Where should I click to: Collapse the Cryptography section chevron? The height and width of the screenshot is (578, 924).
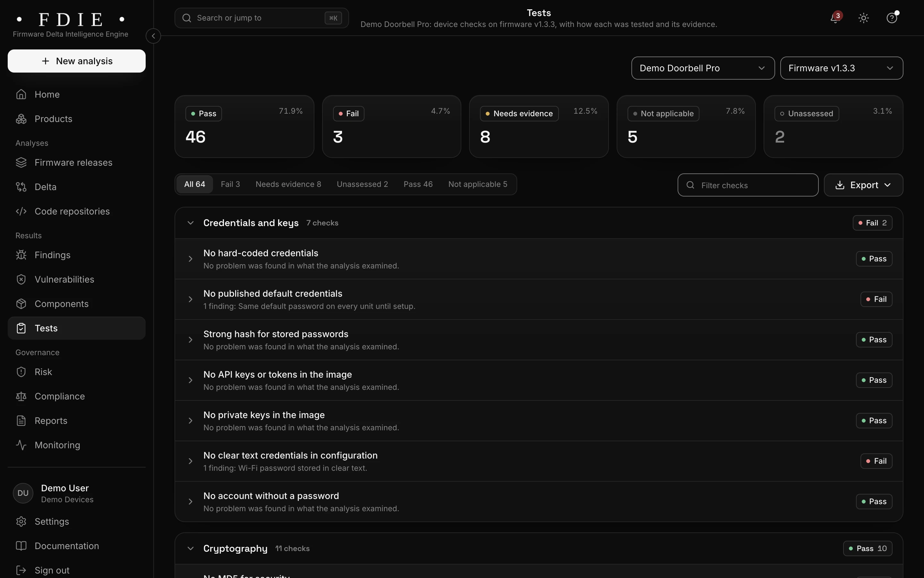(191, 548)
